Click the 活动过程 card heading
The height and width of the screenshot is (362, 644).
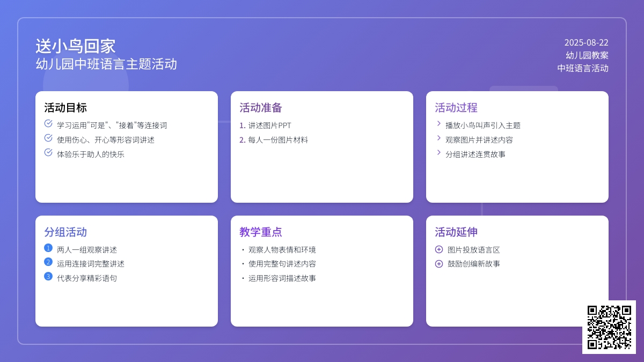click(456, 108)
